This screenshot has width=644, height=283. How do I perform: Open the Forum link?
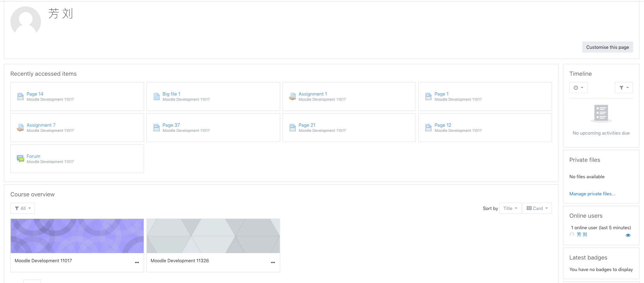(x=33, y=156)
